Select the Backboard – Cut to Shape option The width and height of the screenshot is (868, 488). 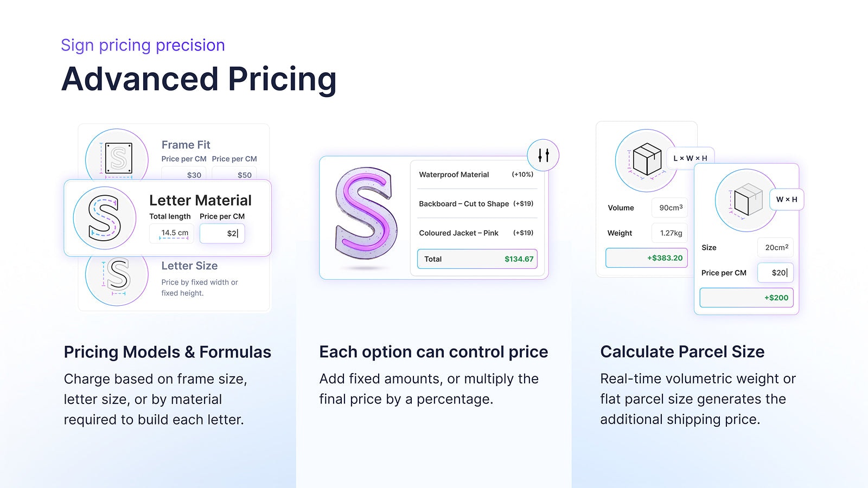pyautogui.click(x=477, y=204)
